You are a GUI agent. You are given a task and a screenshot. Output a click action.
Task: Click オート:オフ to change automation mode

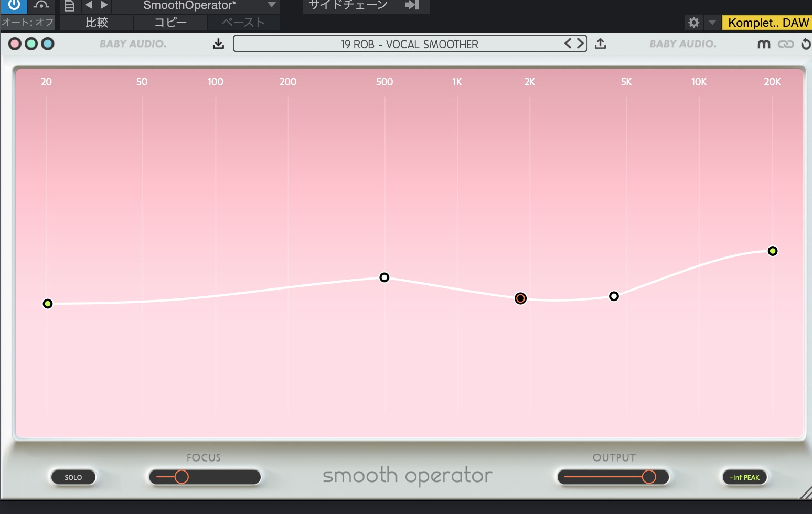(27, 22)
